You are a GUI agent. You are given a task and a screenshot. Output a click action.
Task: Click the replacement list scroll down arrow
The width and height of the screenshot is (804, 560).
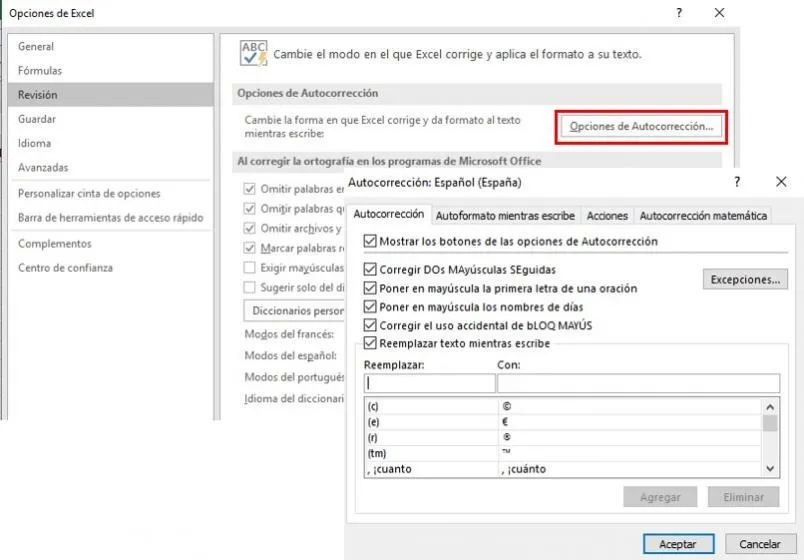pos(770,468)
